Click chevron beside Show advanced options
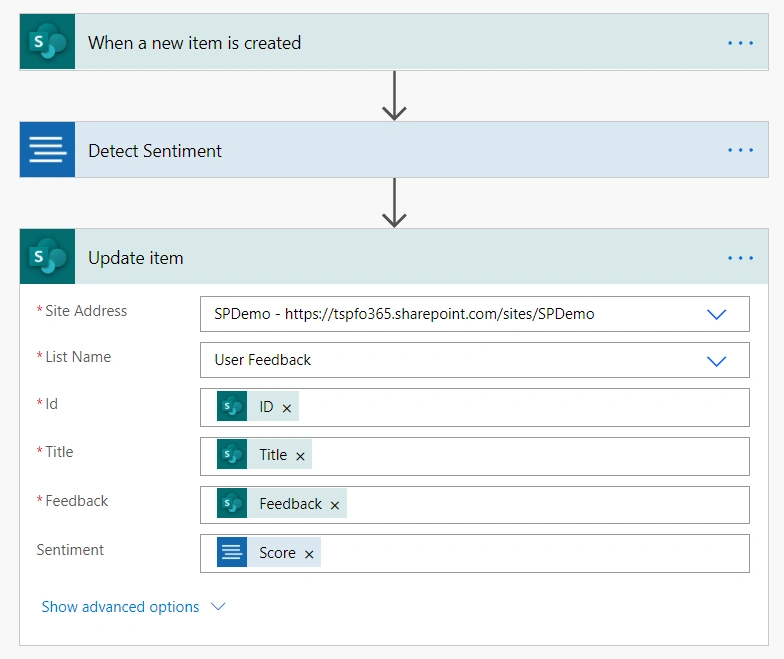Viewport: 784px width, 659px height. pyautogui.click(x=218, y=606)
